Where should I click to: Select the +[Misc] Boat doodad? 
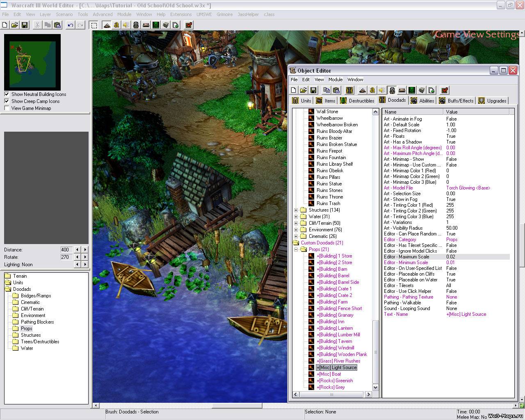point(329,374)
